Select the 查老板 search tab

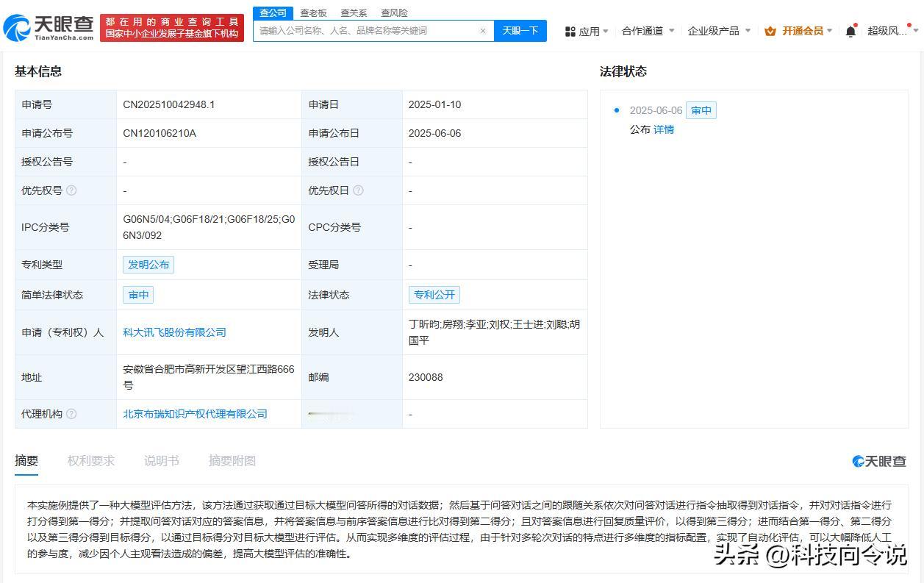coord(313,13)
